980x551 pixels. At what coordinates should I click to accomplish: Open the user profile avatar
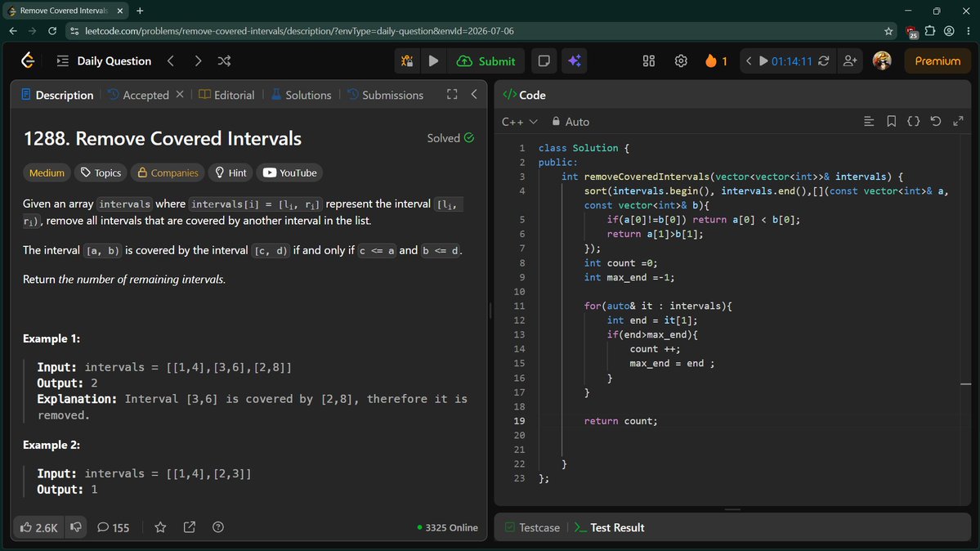click(x=882, y=60)
